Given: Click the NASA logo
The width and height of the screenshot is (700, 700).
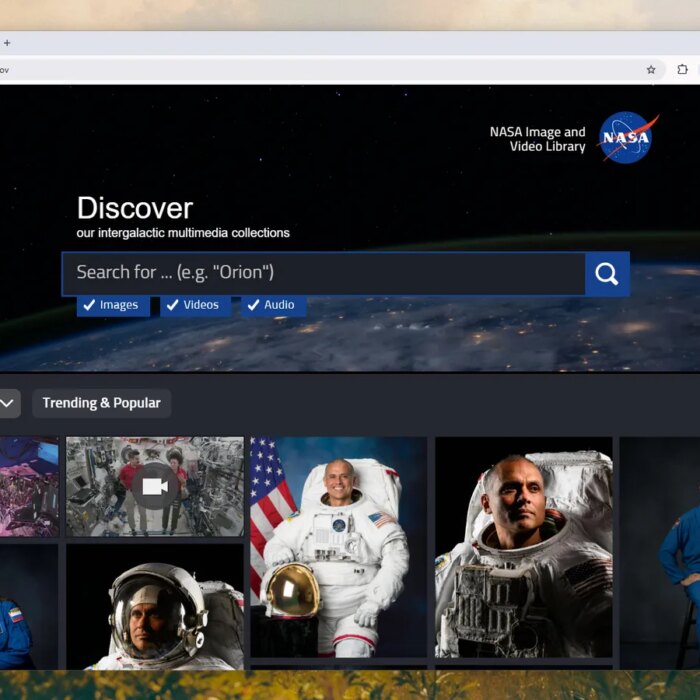Looking at the screenshot, I should click(x=628, y=138).
